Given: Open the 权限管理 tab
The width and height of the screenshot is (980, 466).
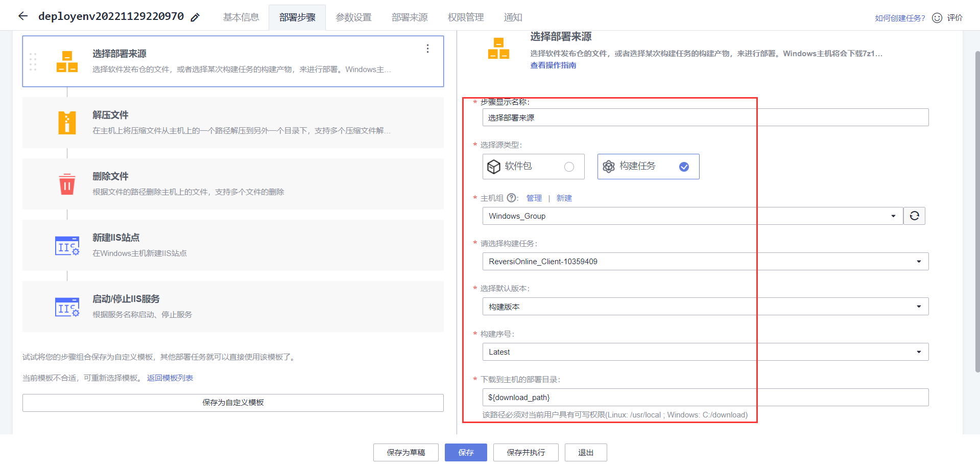Looking at the screenshot, I should click(x=465, y=17).
